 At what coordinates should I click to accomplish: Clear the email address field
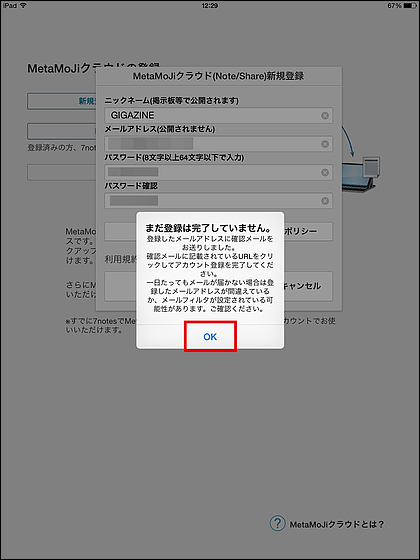point(325,144)
